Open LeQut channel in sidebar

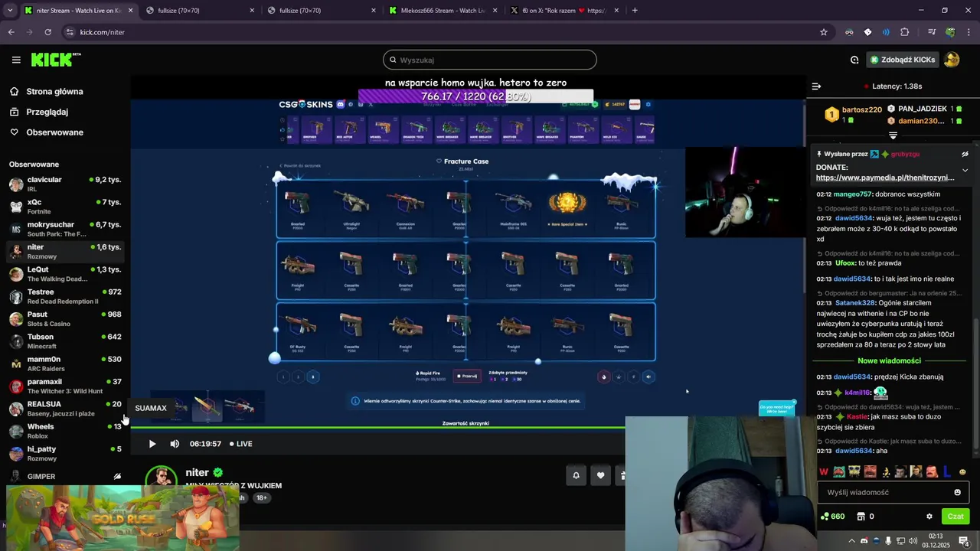coord(65,274)
